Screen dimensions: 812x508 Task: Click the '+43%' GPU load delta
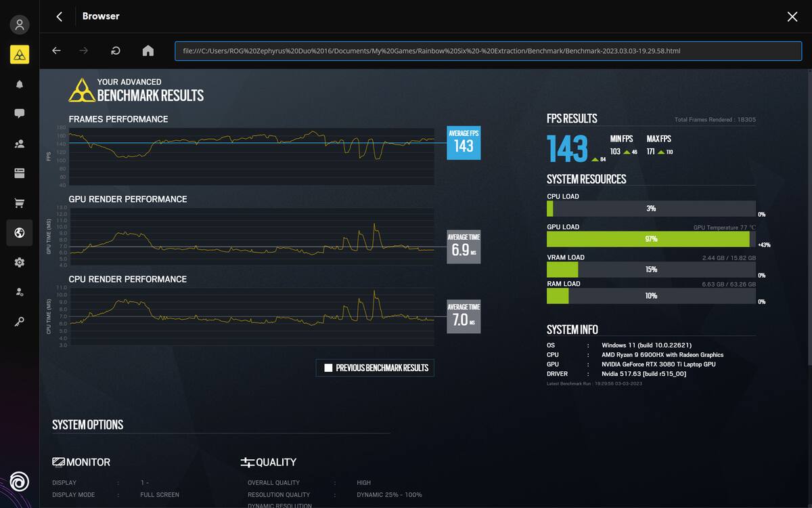point(764,245)
